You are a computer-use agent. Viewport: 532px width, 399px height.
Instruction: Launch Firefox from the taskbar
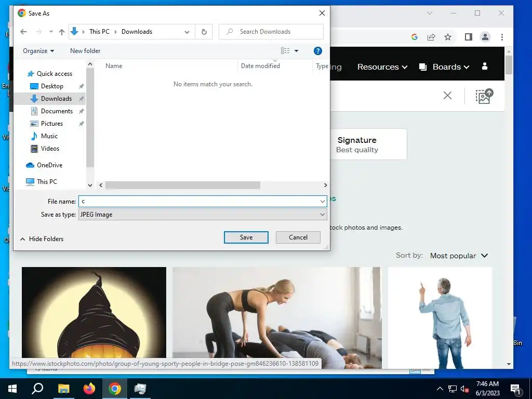89,389
